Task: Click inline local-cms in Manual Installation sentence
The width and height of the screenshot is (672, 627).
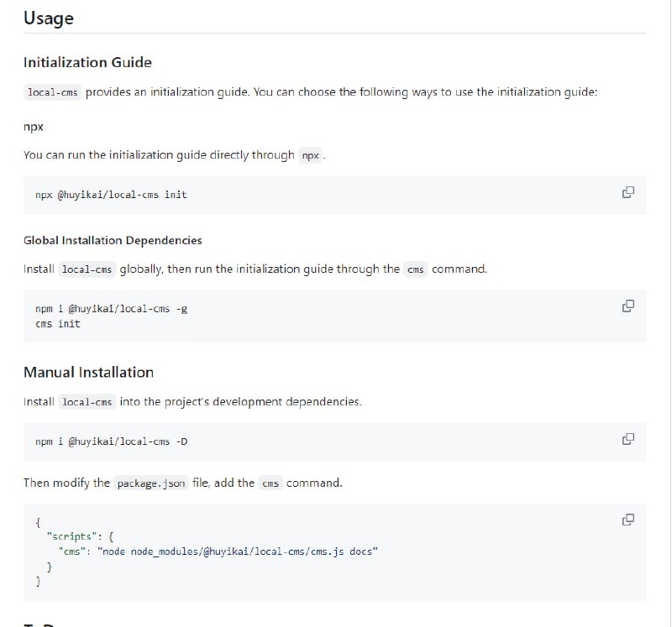Action: pyautogui.click(x=87, y=402)
